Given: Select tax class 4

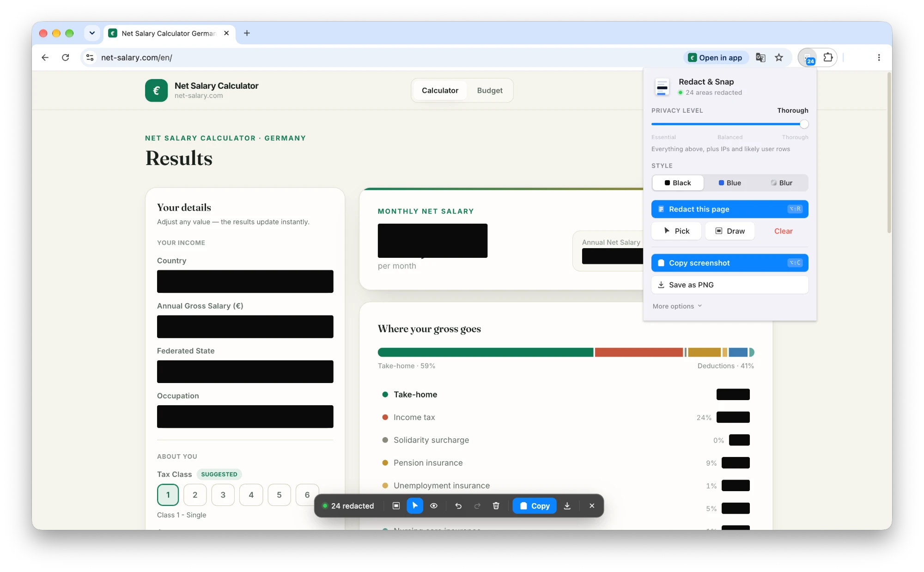Looking at the screenshot, I should pos(251,495).
